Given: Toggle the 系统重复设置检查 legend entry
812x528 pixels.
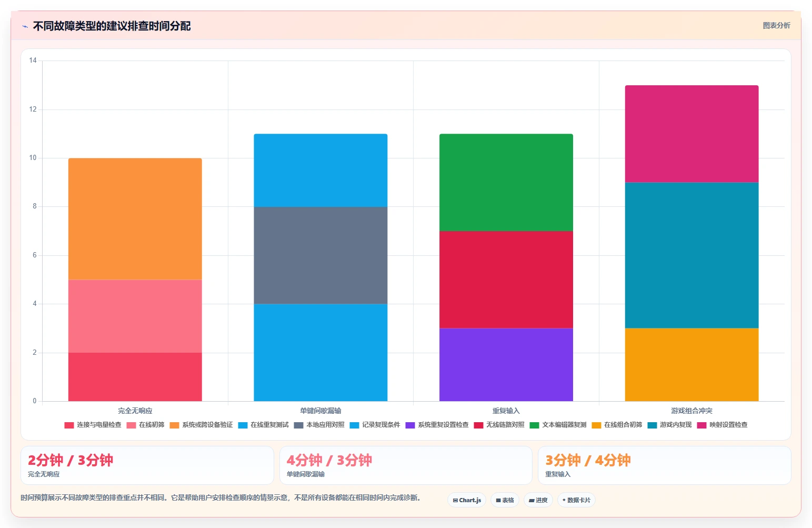Looking at the screenshot, I should coord(437,425).
